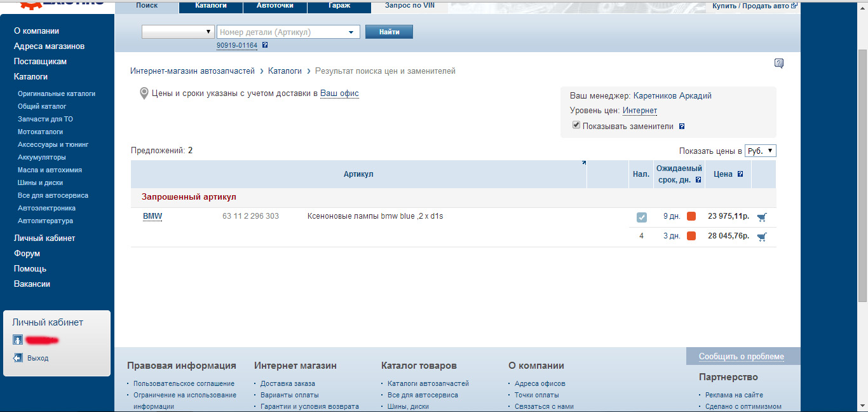The image size is (868, 412).
Task: Uncheck Показывать заменители checkbox
Action: click(x=576, y=125)
